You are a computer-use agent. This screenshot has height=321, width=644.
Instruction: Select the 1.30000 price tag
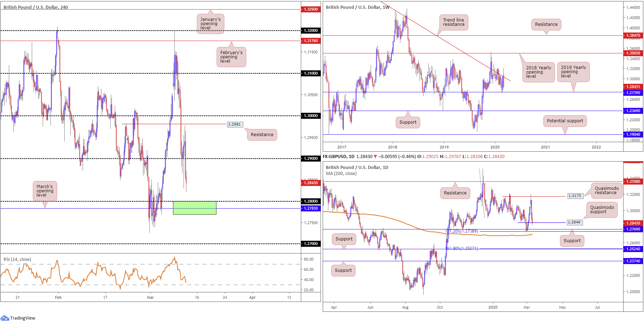(x=311, y=116)
